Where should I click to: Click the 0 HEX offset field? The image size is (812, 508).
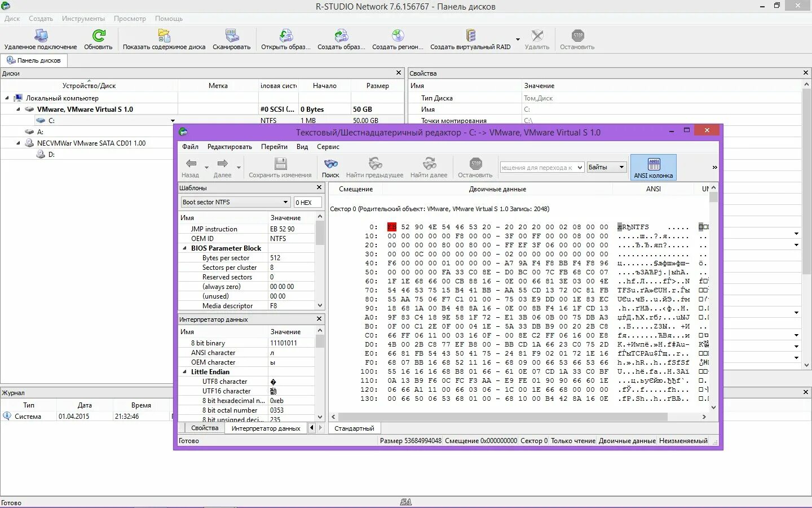click(307, 202)
